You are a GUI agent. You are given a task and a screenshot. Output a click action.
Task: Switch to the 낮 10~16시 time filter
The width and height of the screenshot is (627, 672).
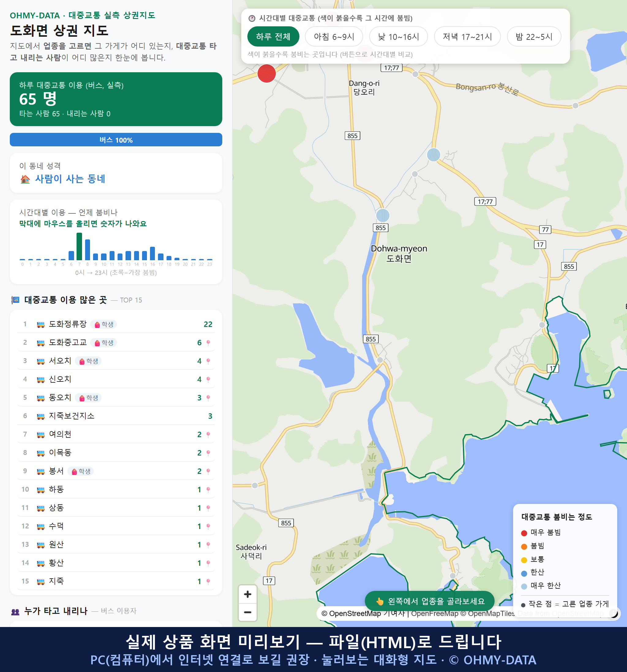399,36
